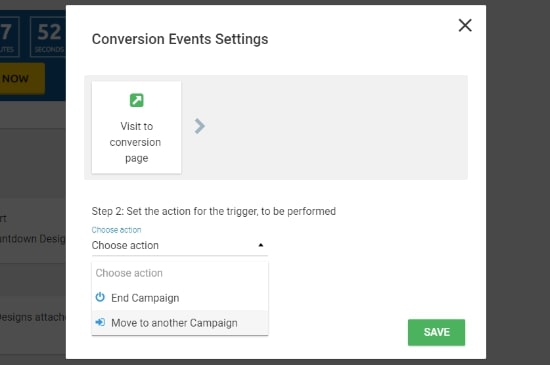Click the Countdown Design text behind dialog
Screen dimensions: 550x365
(33, 239)
